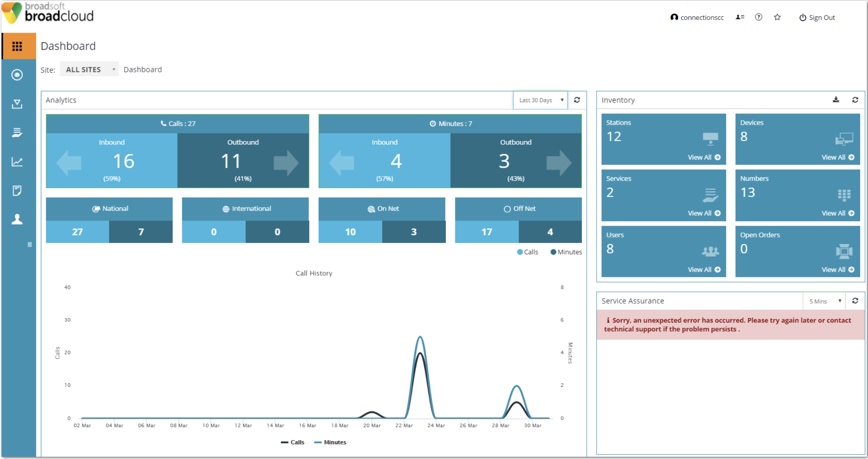Expand the 5 Mins interval dropdown
Viewport: 868px width, 459px height.
pos(824,301)
